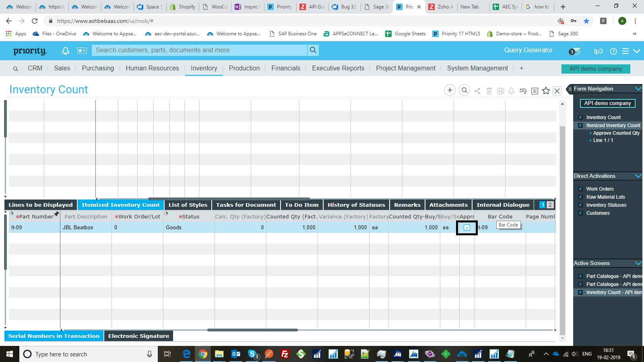Collapse the Active Screens section

(638, 263)
